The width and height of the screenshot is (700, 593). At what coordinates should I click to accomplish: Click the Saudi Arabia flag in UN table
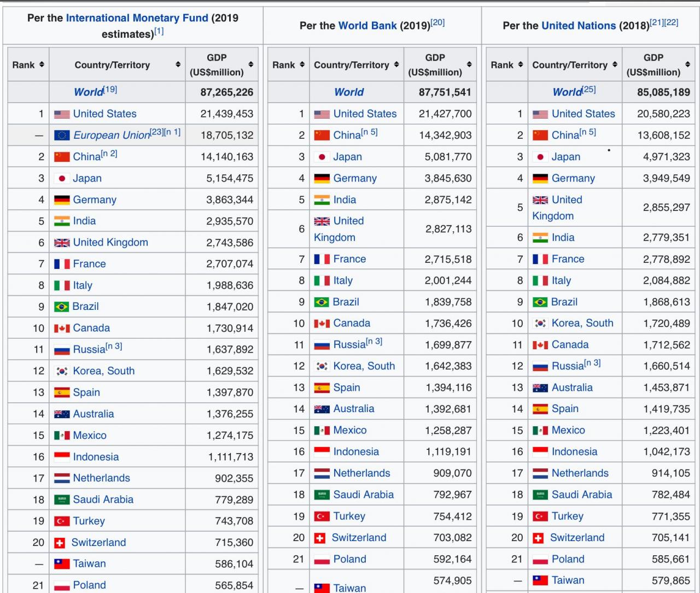pyautogui.click(x=540, y=495)
